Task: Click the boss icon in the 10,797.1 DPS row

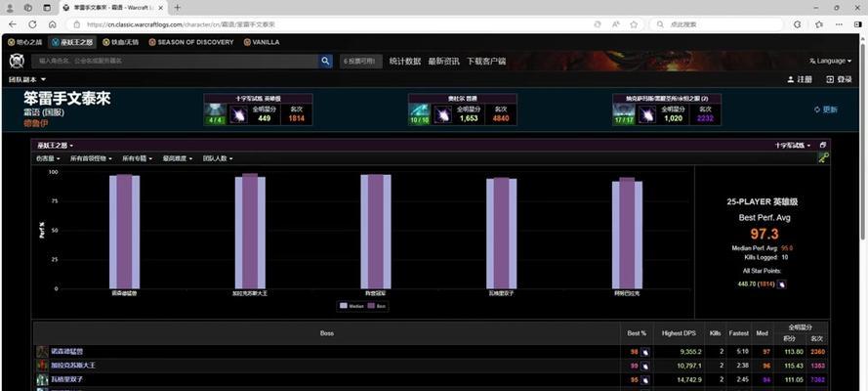Action: [x=43, y=366]
